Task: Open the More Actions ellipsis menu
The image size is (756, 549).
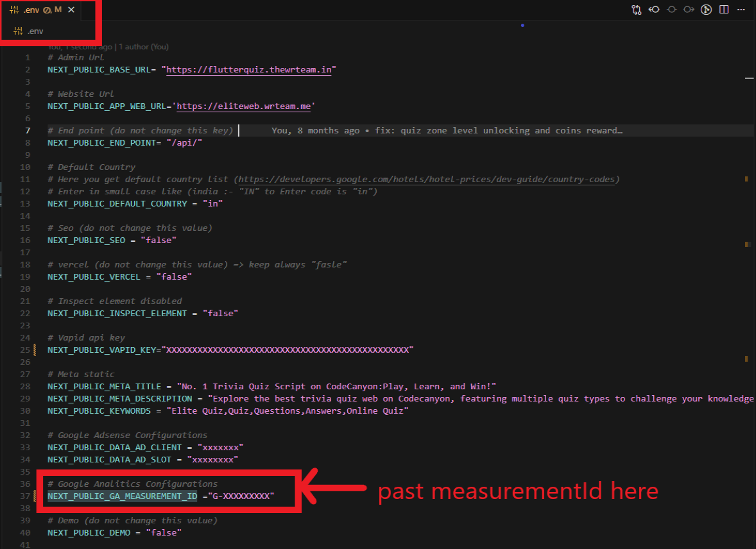Action: [x=741, y=10]
